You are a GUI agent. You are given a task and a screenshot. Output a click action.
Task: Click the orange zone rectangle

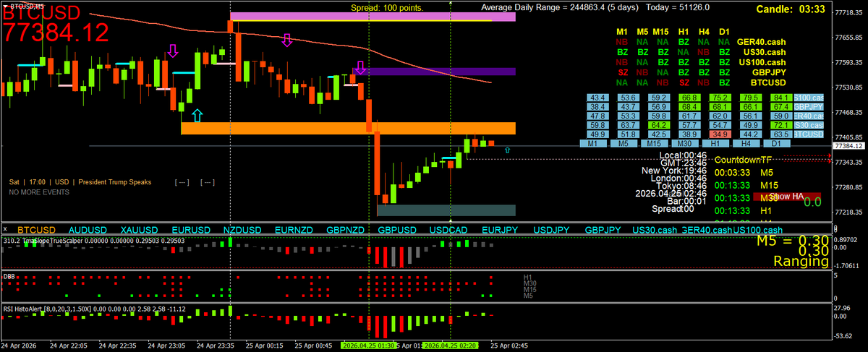pyautogui.click(x=348, y=128)
